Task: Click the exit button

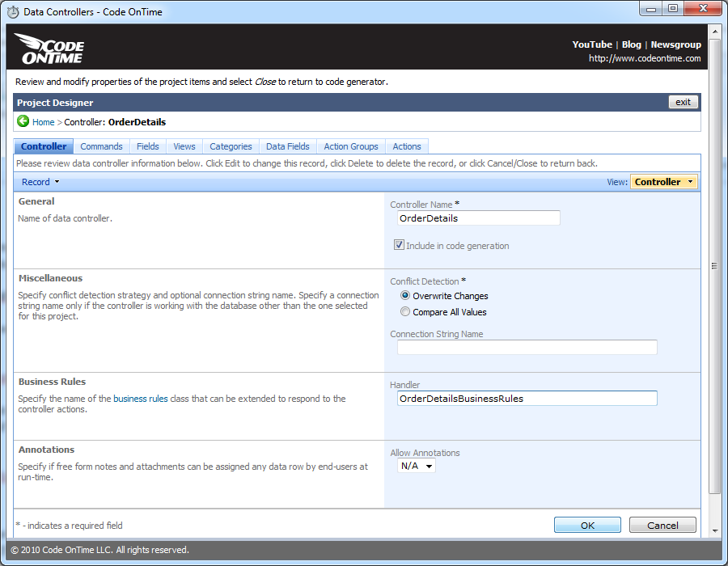Action: click(683, 102)
